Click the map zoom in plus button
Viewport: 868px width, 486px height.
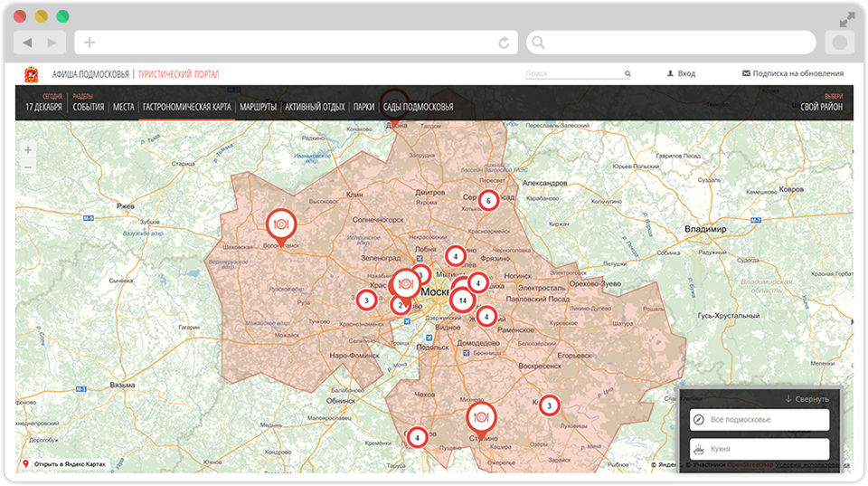(x=28, y=149)
